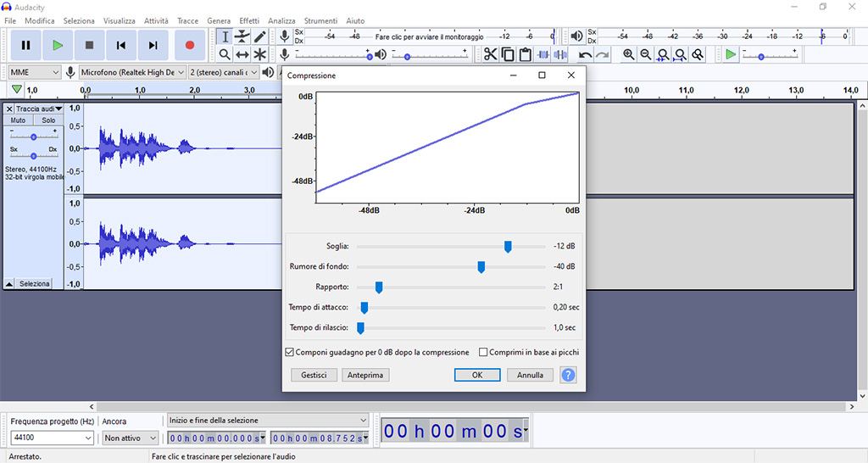Image resolution: width=868 pixels, height=463 pixels.
Task: Click the Play-at-speed green icon
Action: coord(731,54)
